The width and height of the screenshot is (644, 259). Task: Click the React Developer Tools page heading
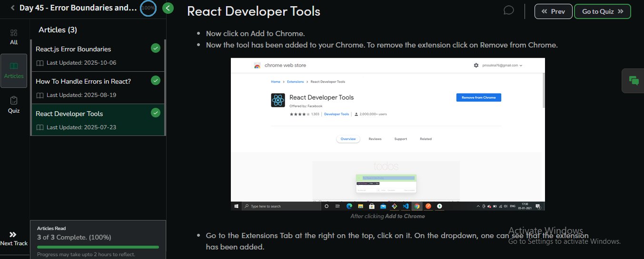click(x=254, y=11)
